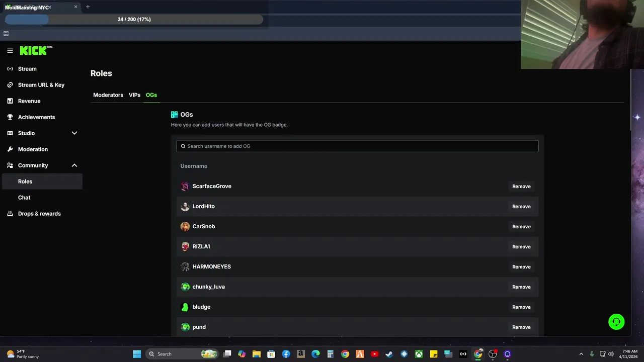Remove RIZLA1 from OGs

point(521,247)
